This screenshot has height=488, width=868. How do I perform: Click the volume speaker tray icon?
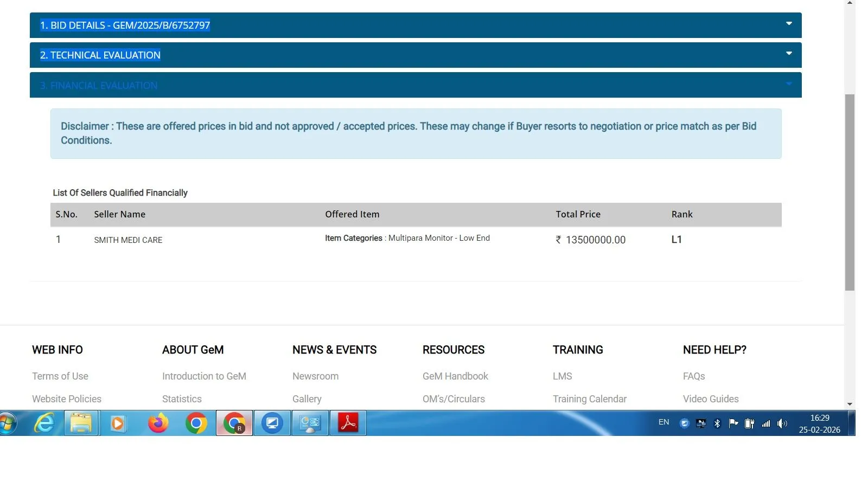pyautogui.click(x=782, y=423)
